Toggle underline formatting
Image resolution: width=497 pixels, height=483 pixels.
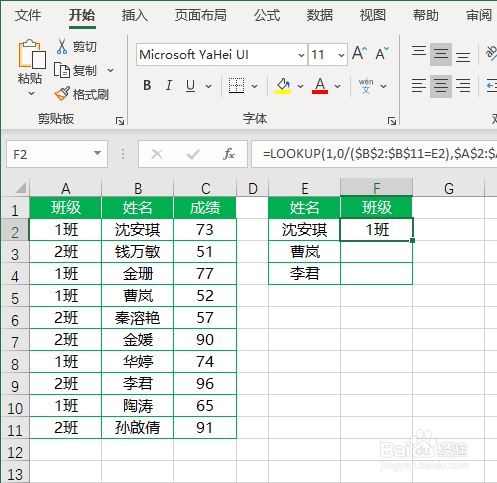[x=190, y=86]
